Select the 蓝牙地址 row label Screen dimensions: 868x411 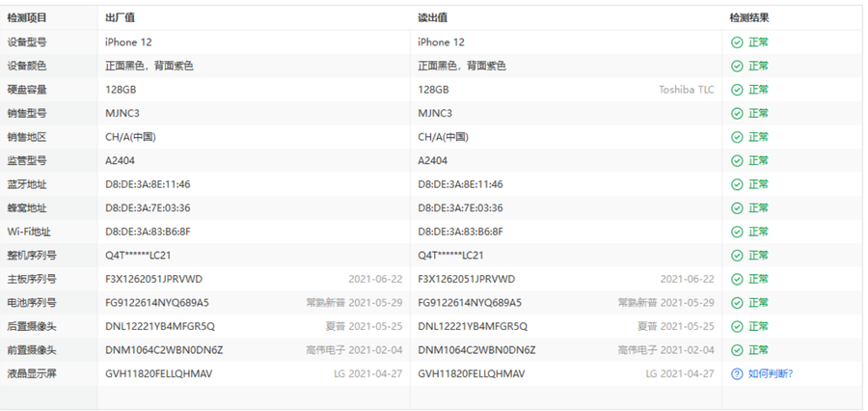[x=27, y=184]
